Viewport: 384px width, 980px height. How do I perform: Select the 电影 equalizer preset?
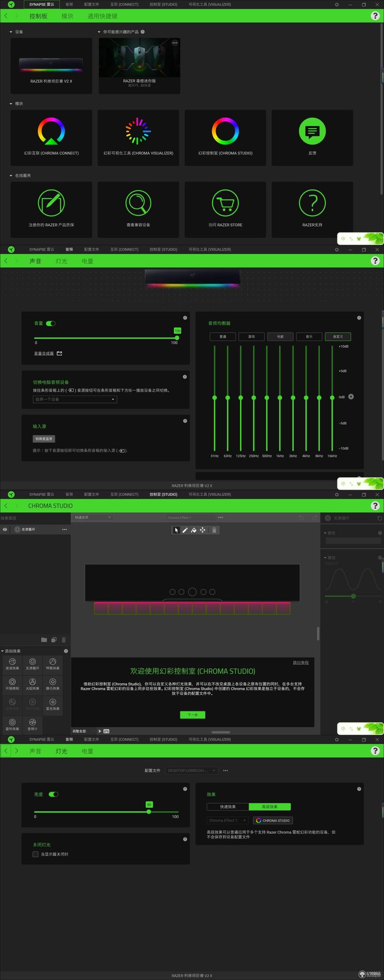(x=280, y=336)
